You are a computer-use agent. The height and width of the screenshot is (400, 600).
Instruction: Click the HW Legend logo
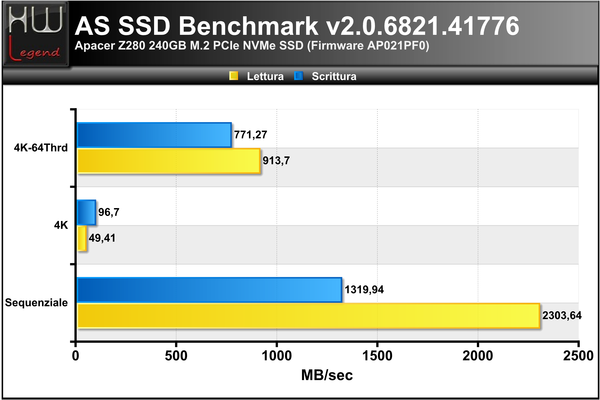click(x=36, y=34)
